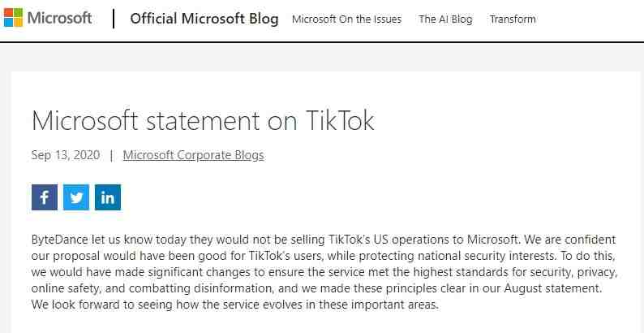
Task: Click the article's last sentence beginning We look forward
Action: (235, 305)
